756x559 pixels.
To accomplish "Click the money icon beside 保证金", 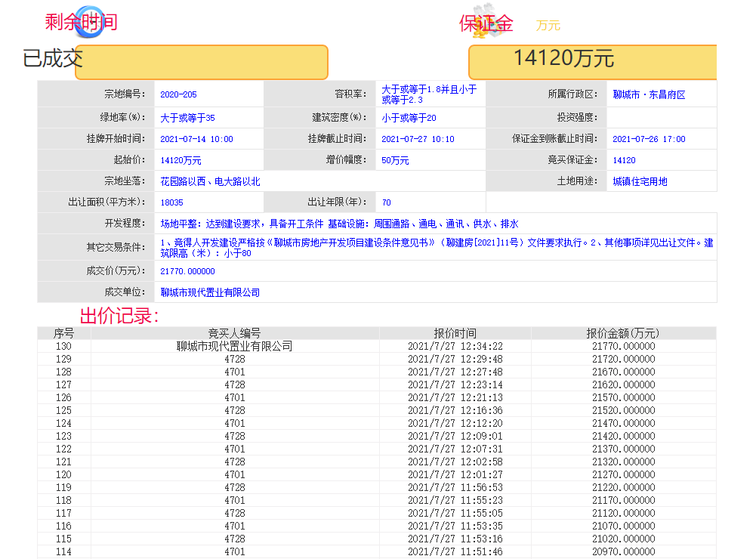I will pos(483,25).
